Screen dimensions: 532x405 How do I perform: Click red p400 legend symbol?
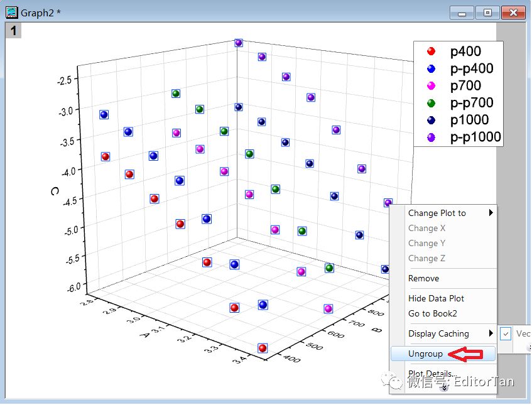431,51
